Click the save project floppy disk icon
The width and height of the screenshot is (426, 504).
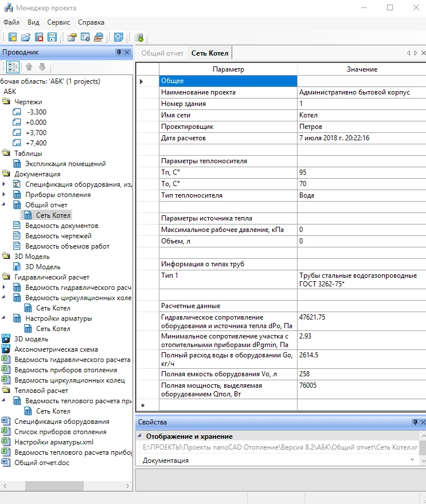(52, 38)
